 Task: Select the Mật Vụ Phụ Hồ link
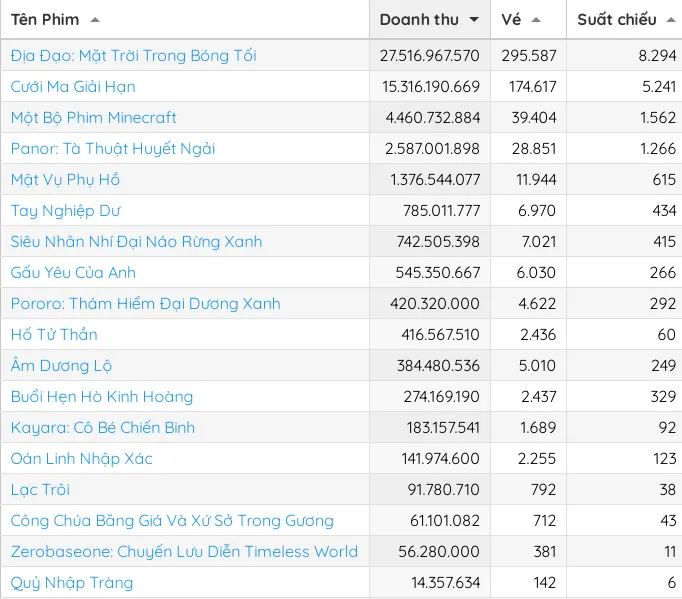(x=65, y=180)
